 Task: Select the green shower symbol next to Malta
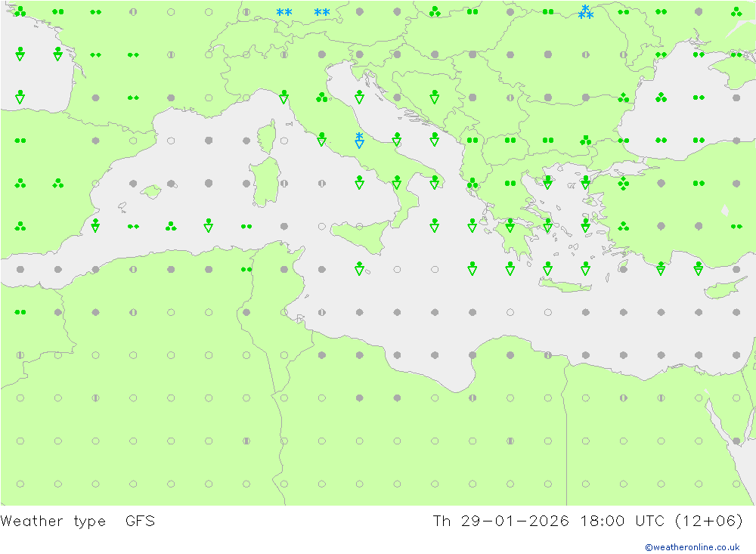pos(359,268)
